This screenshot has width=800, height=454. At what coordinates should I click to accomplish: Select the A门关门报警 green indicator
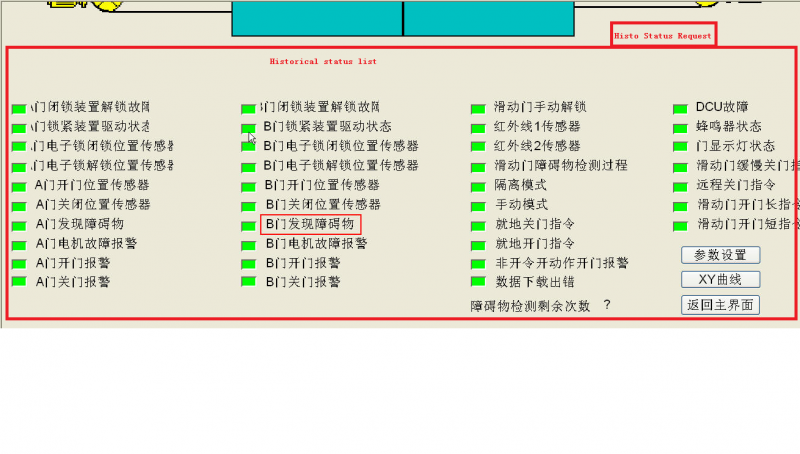[x=19, y=282]
